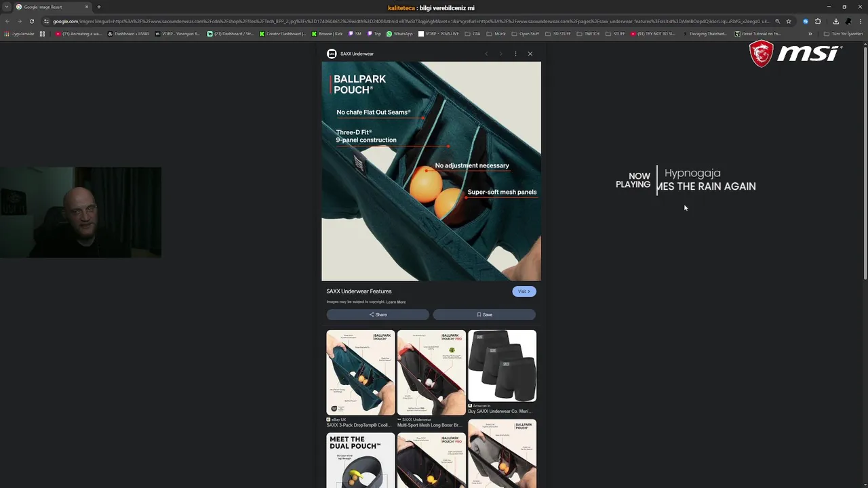
Task: Click the page vertical scrollbar
Action: pos(865,163)
